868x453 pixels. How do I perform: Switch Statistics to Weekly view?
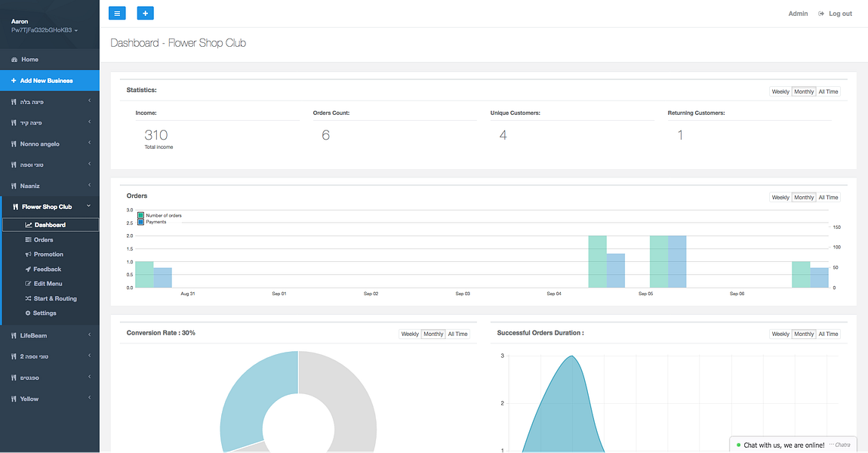click(x=780, y=92)
